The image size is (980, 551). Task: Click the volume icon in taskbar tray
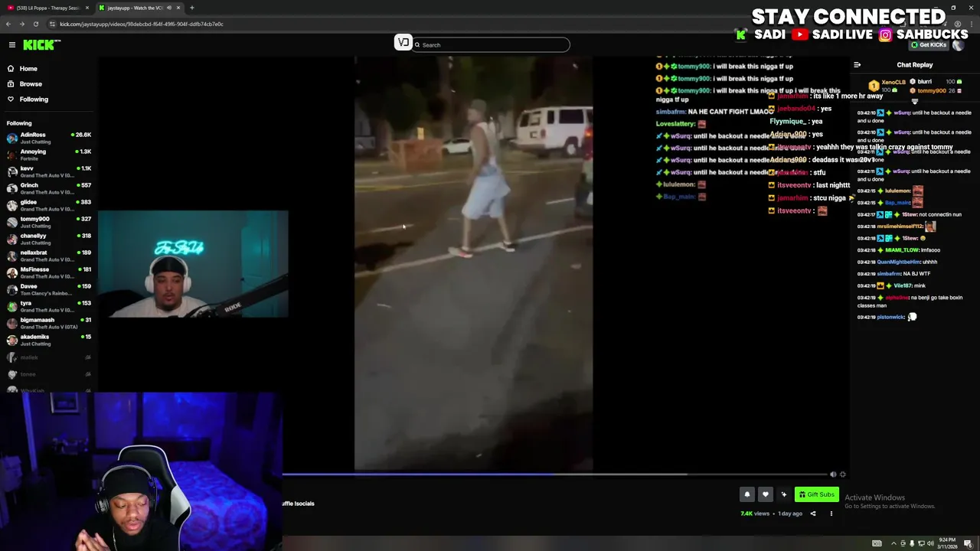coord(930,544)
